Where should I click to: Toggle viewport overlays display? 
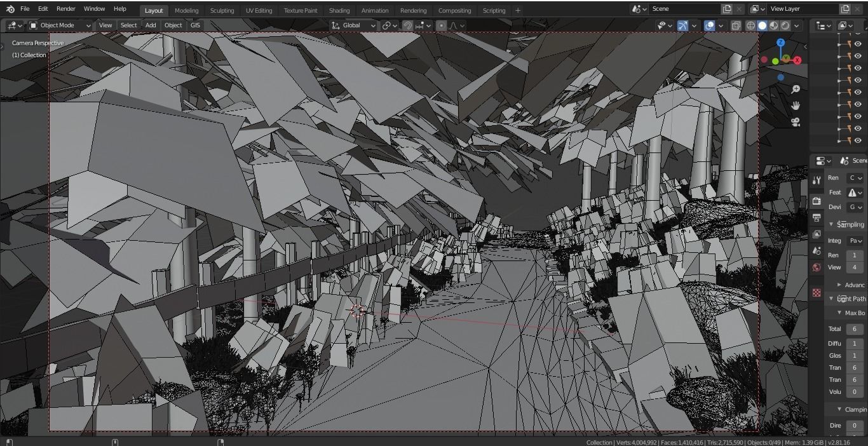coord(710,25)
